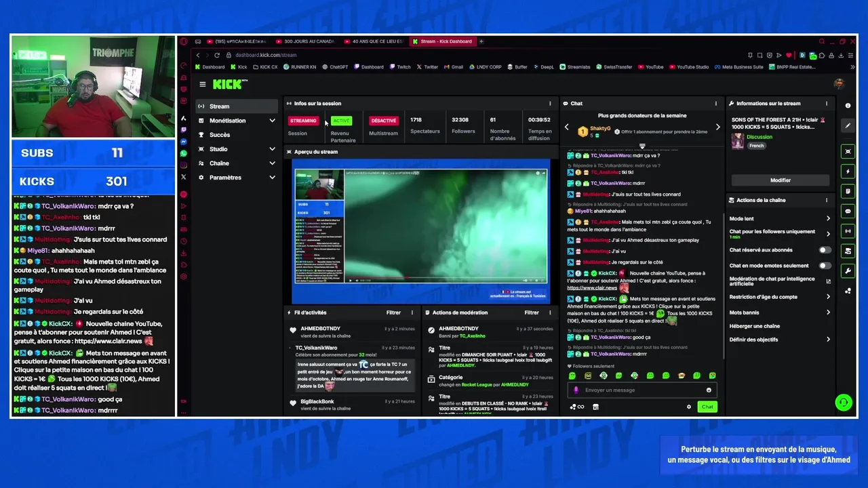Toggle Chat en mode emotes seulement switch
This screenshot has width=868, height=488.
tap(824, 265)
